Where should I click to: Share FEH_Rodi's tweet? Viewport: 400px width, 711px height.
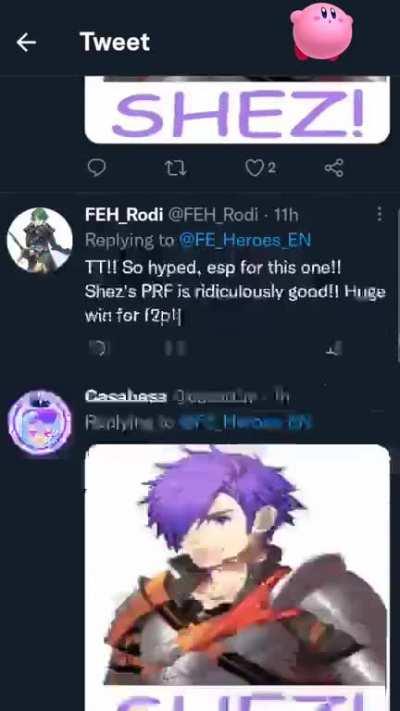[334, 349]
